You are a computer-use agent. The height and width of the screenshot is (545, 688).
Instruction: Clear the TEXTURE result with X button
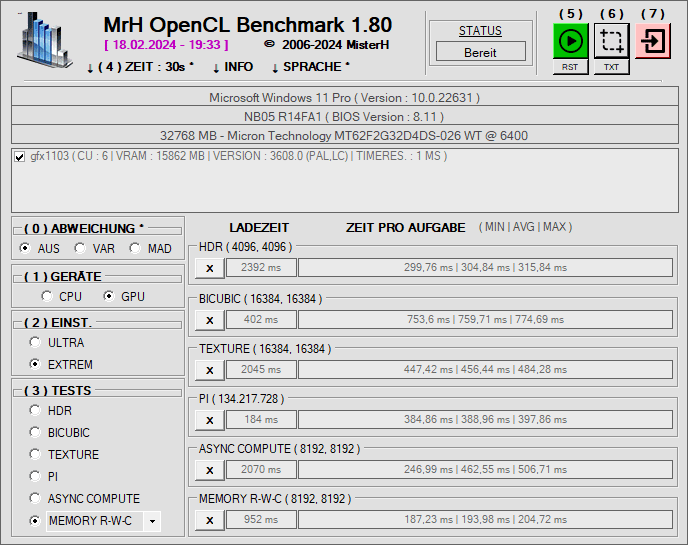click(x=210, y=370)
